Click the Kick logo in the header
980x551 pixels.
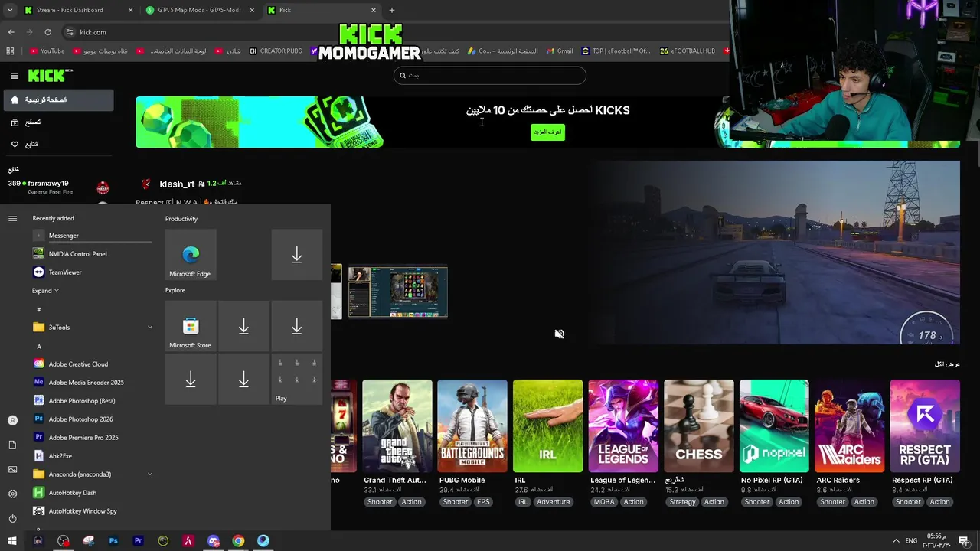pyautogui.click(x=50, y=75)
